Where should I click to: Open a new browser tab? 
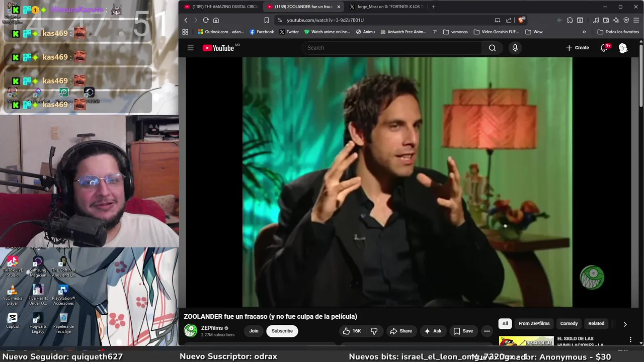tap(434, 7)
